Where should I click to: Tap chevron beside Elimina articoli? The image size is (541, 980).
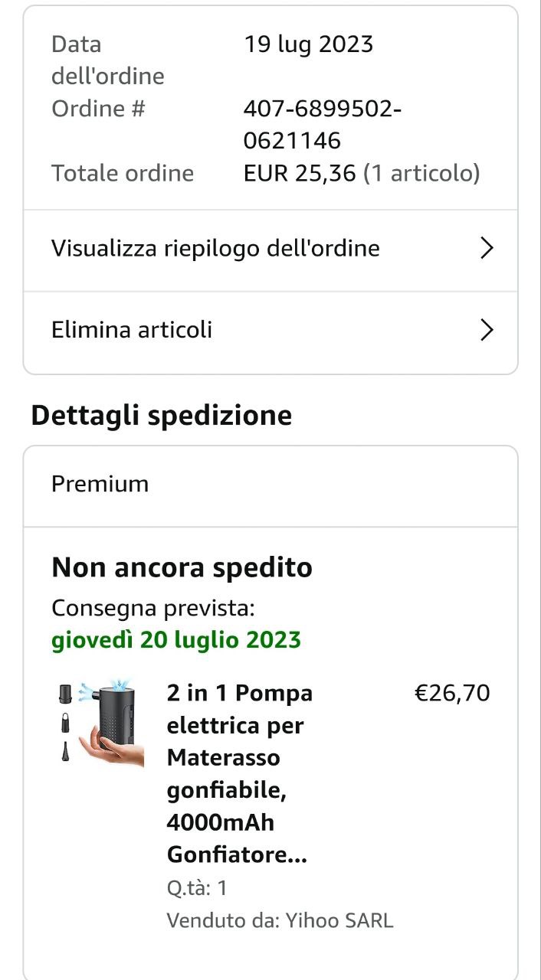[x=487, y=330]
